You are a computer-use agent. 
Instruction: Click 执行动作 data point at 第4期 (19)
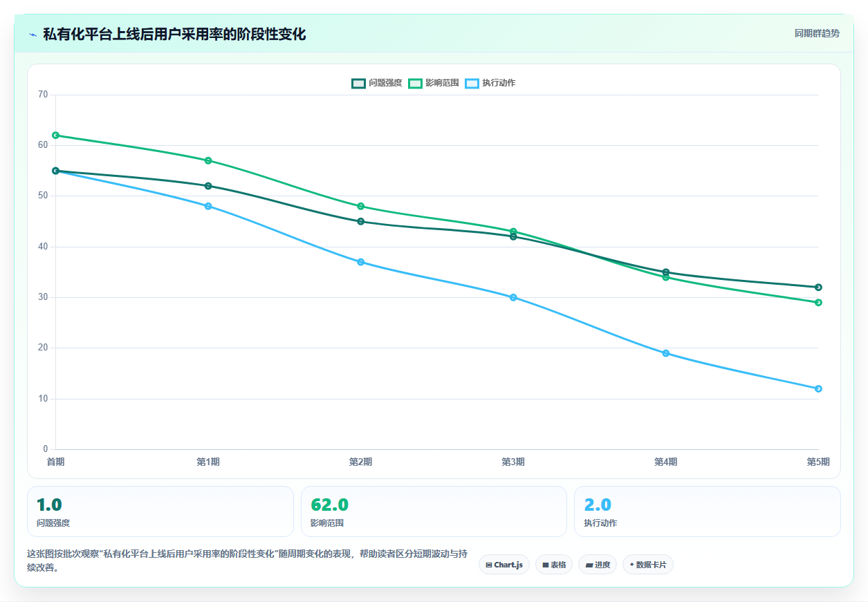tap(666, 353)
